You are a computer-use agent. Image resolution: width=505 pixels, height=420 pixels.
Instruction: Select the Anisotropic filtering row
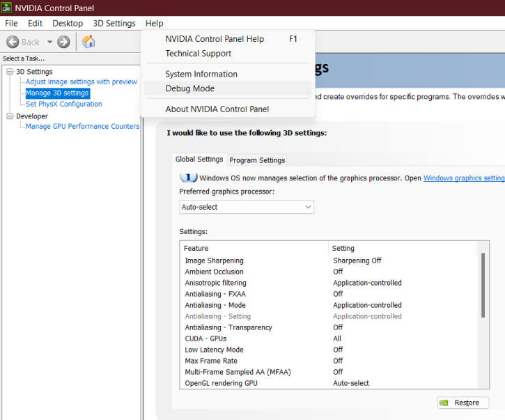[x=329, y=283]
